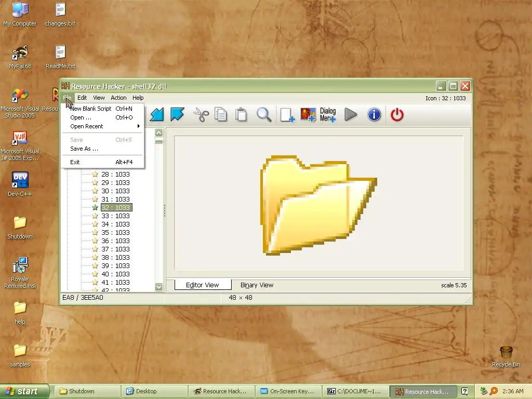532x399 pixels.
Task: Click the 48 × 48 status text
Action: [241, 298]
